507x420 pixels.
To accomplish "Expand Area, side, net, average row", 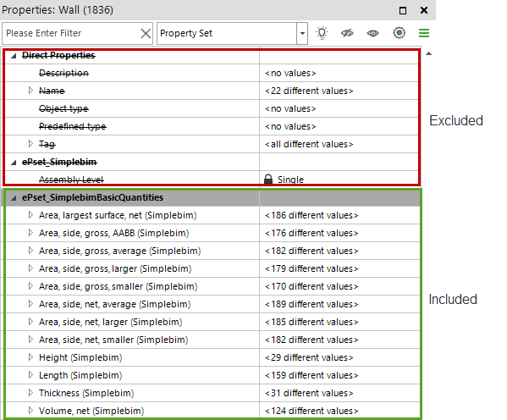I will [30, 304].
